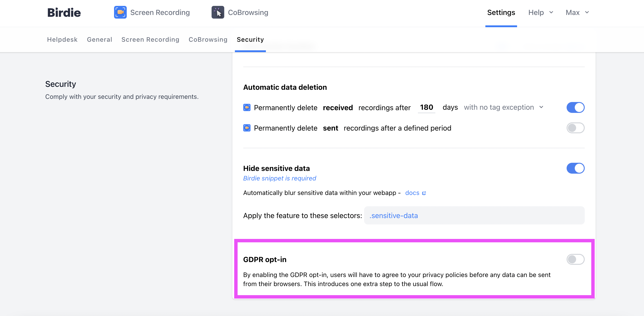Disable received recordings auto-deletion toggle
Viewport: 644px width, 316px height.
(x=575, y=107)
